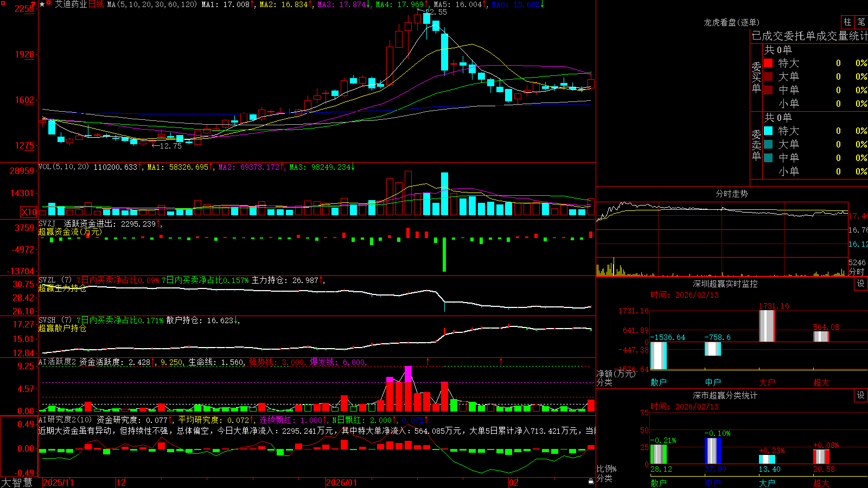Click the SVZJ indicator name
This screenshot has width=868, height=488.
(x=47, y=223)
